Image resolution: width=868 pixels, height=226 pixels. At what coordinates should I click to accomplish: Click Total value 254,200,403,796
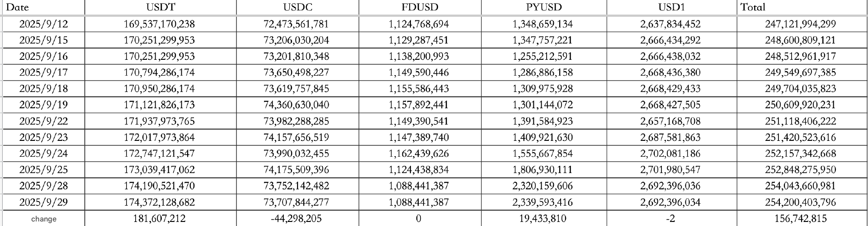tap(801, 202)
